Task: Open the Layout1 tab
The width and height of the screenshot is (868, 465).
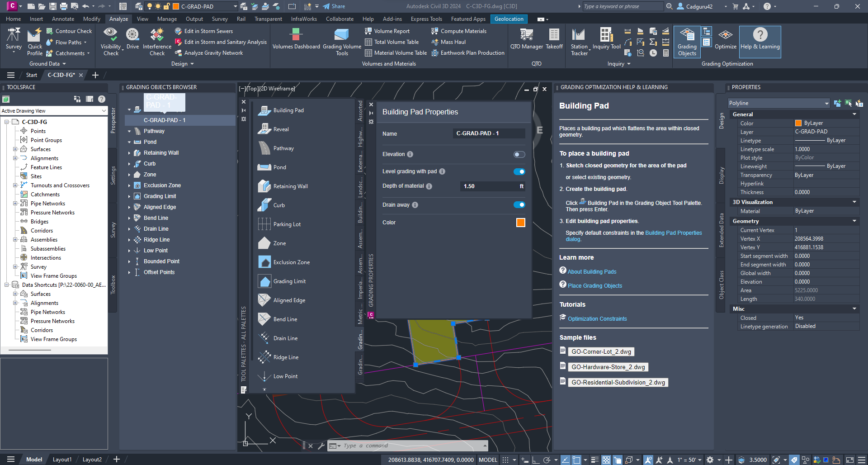Action: [x=62, y=459]
